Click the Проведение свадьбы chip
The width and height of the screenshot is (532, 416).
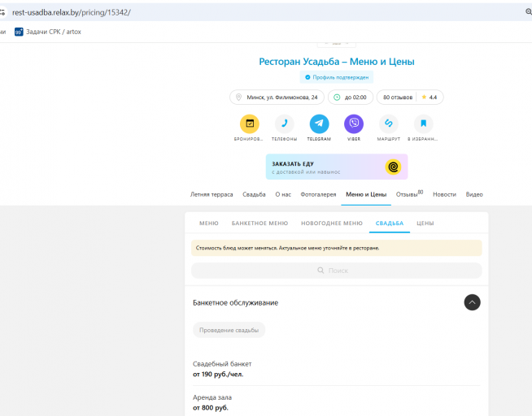(229, 330)
